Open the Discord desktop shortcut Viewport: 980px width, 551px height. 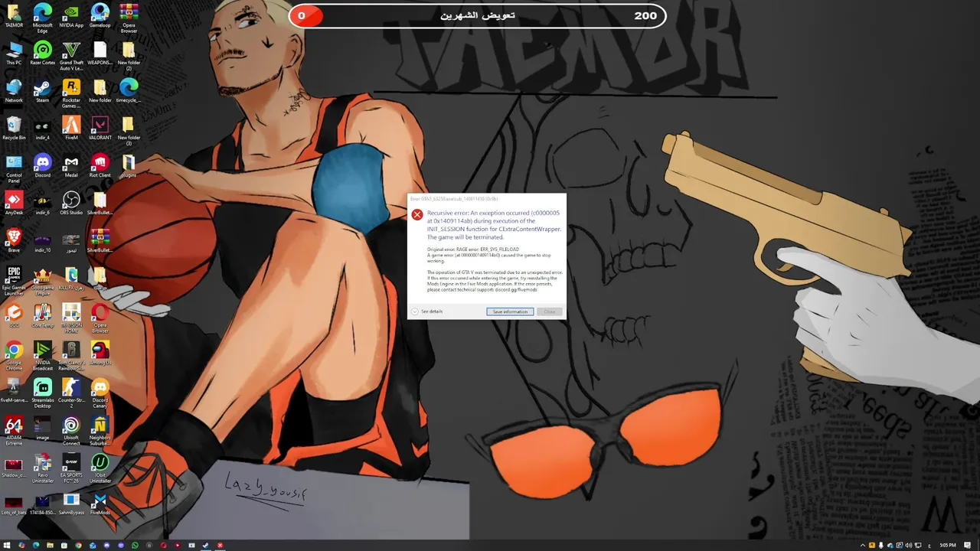click(x=43, y=165)
